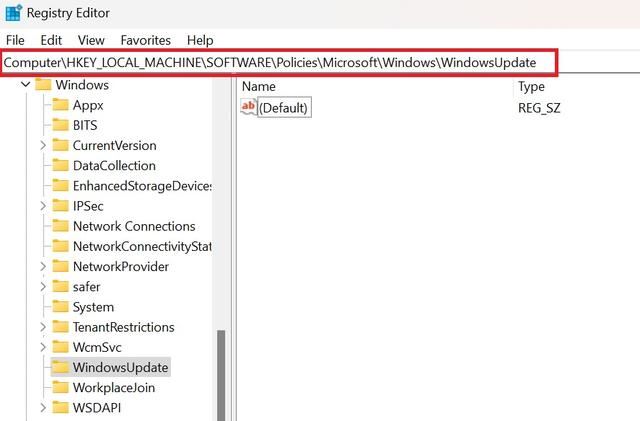
Task: Open the Edit menu
Action: click(x=51, y=40)
